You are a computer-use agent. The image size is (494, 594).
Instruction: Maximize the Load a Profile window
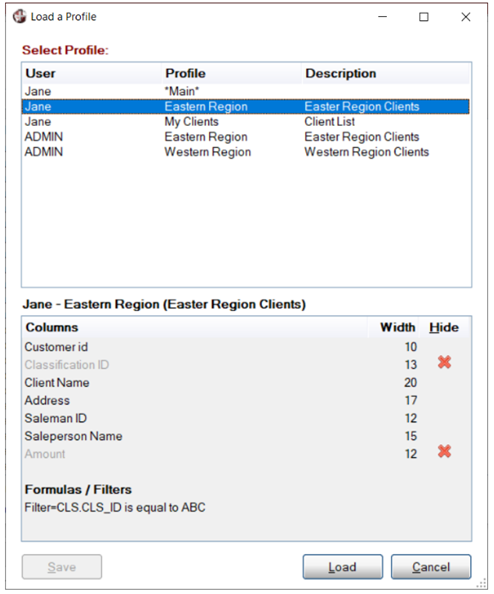(424, 17)
